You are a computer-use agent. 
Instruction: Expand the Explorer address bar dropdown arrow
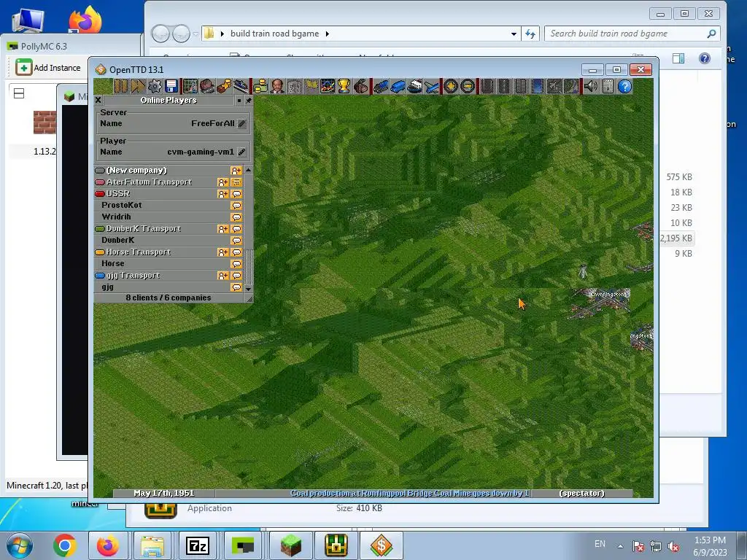coord(514,34)
